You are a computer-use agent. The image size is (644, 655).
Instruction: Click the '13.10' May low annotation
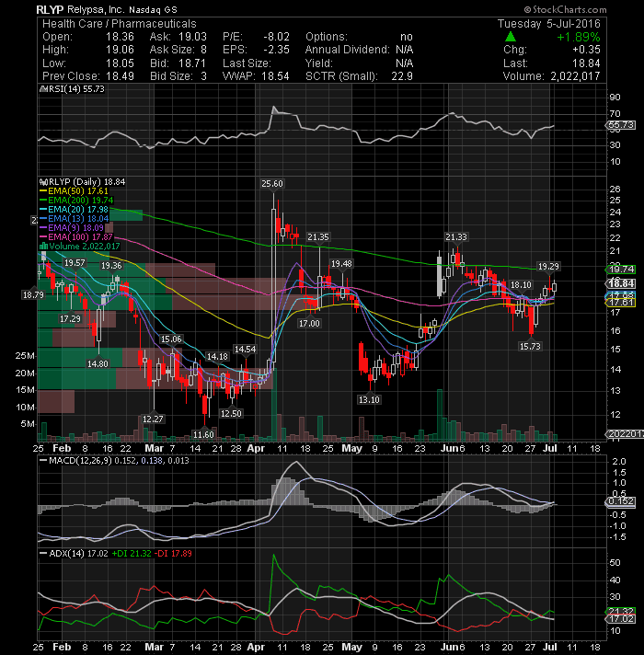pyautogui.click(x=369, y=400)
